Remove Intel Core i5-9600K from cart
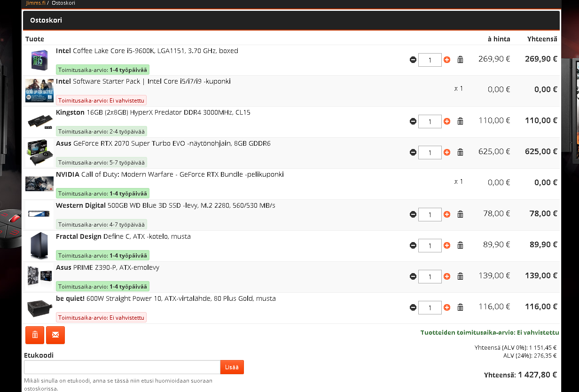Viewport: 579px width, 392px height. pyautogui.click(x=460, y=60)
